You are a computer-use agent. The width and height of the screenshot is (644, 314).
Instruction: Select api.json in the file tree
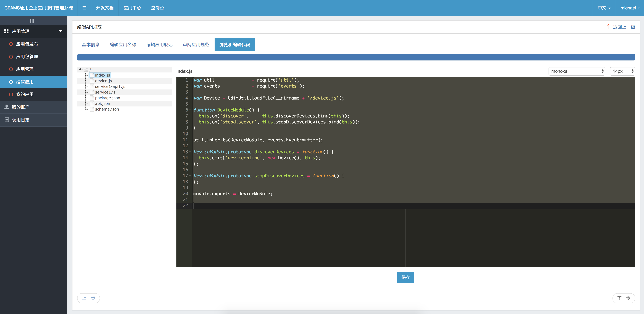103,103
